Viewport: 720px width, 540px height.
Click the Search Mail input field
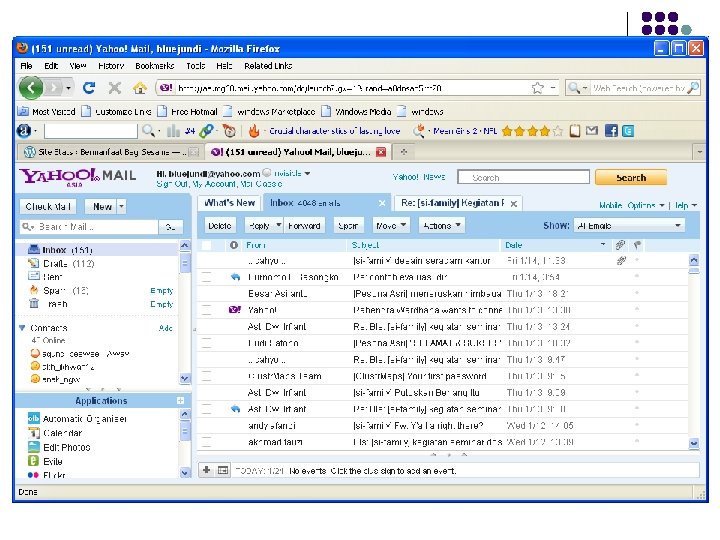pos(90,227)
